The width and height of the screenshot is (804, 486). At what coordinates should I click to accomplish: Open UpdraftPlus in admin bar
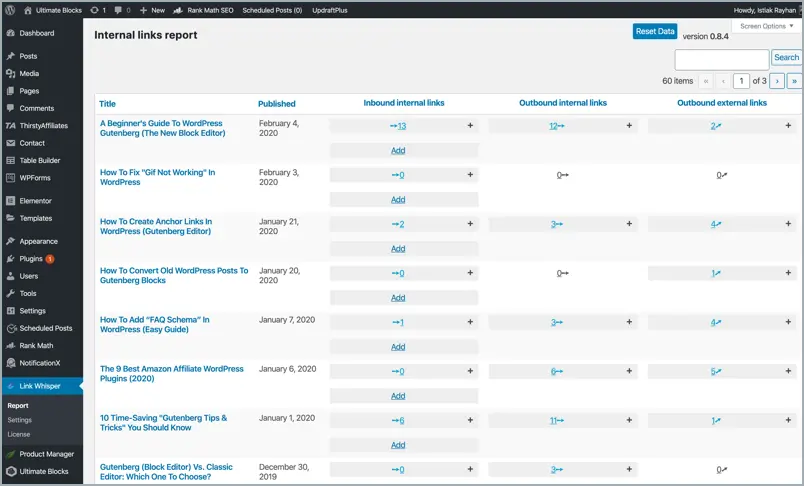click(330, 10)
